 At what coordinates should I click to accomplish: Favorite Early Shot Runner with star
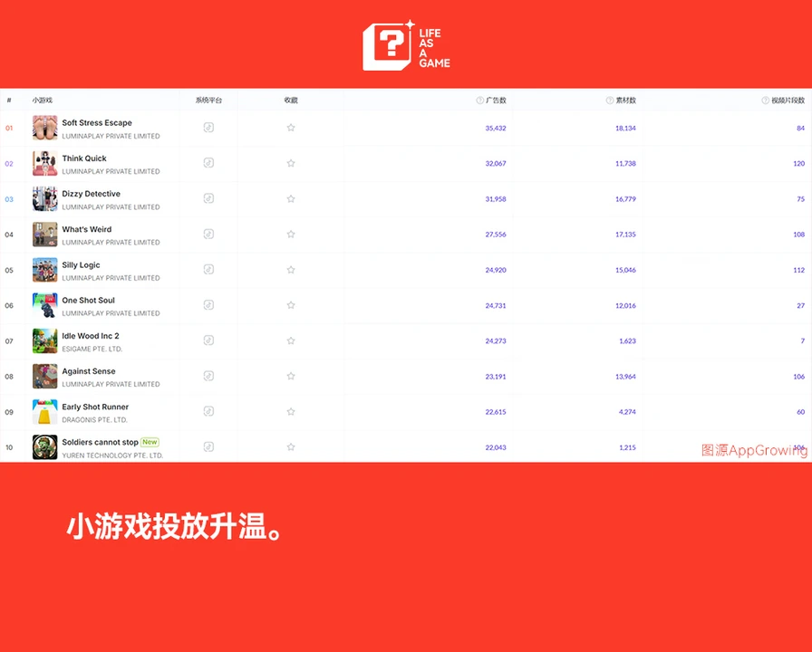pos(291,411)
